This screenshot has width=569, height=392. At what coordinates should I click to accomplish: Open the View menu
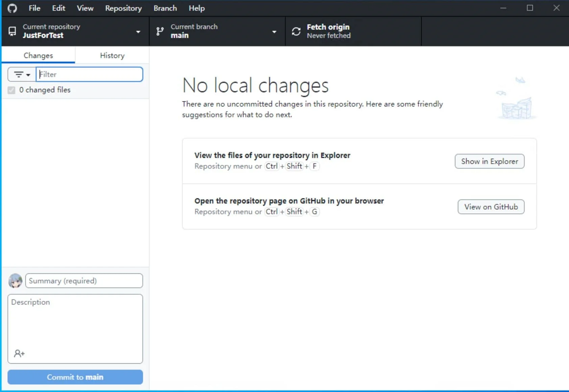[85, 8]
